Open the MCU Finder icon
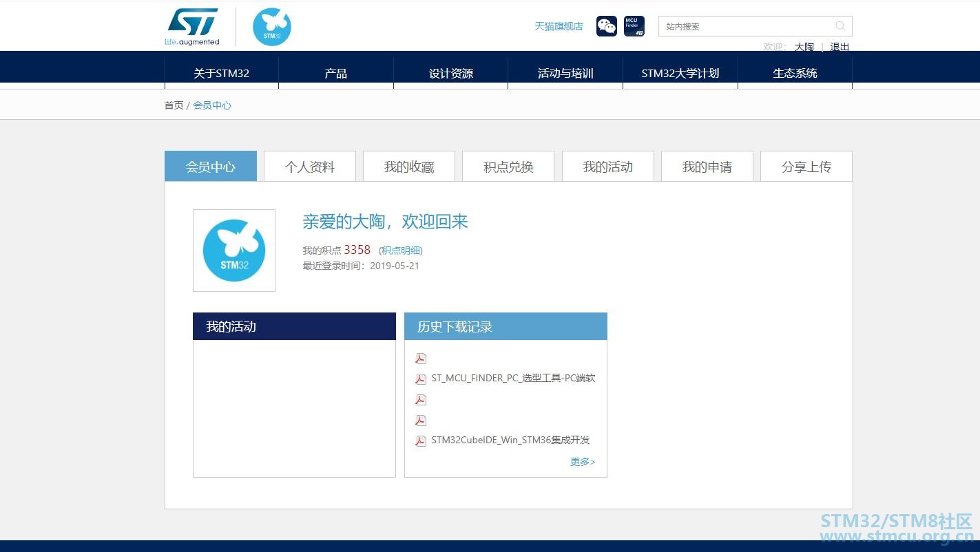This screenshot has height=552, width=980. (x=634, y=26)
